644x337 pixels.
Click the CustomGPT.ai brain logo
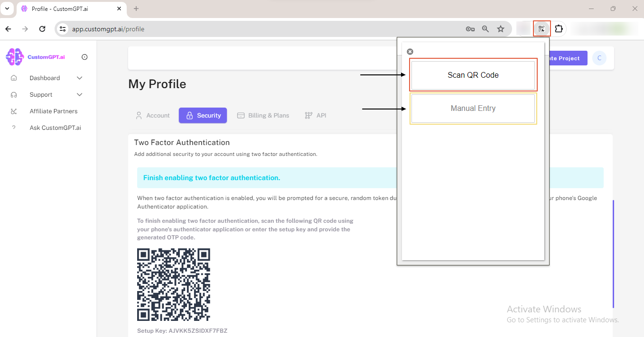coord(14,56)
